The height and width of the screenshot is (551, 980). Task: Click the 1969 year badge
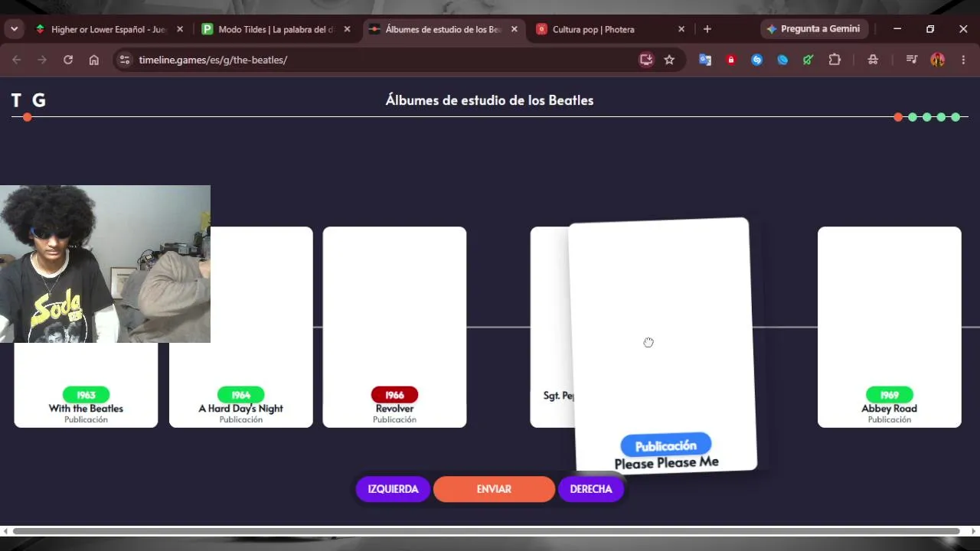pos(889,395)
